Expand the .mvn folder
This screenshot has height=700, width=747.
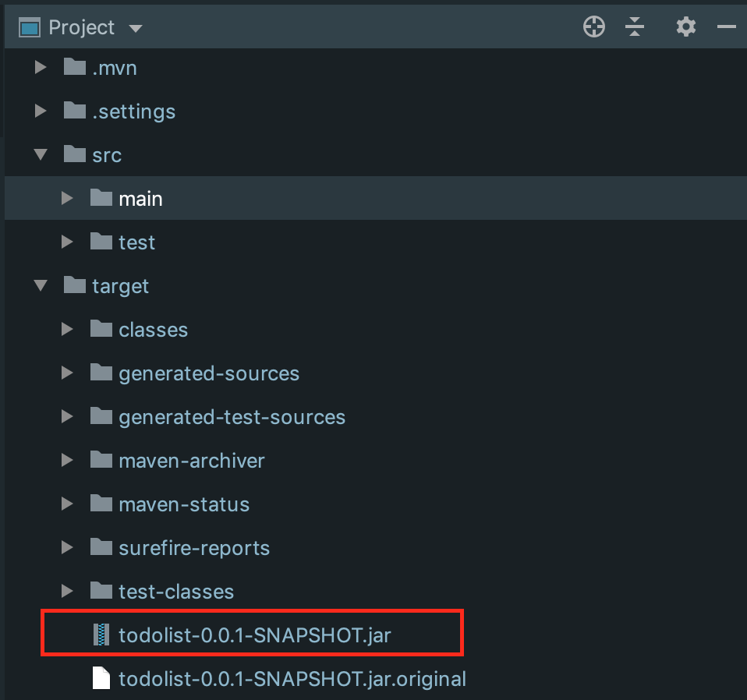[x=41, y=67]
